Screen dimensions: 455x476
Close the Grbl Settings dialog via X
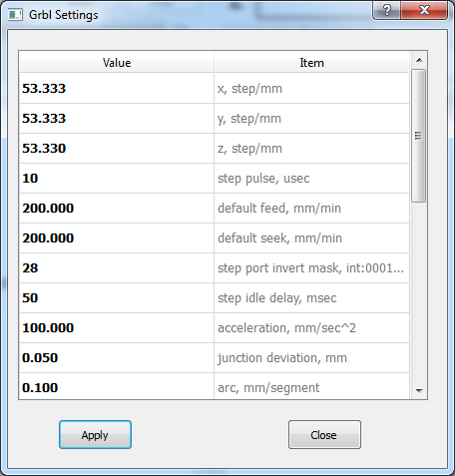click(424, 11)
